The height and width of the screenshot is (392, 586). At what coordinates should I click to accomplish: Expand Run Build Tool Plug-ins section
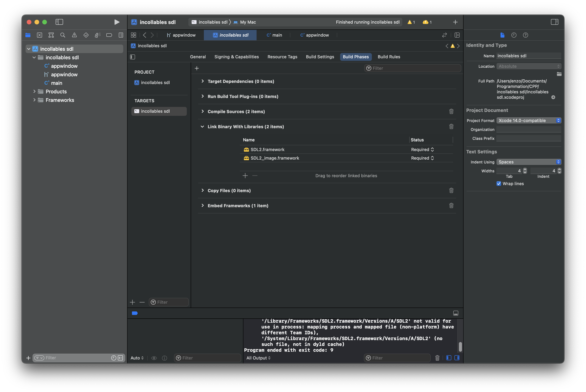click(x=202, y=96)
